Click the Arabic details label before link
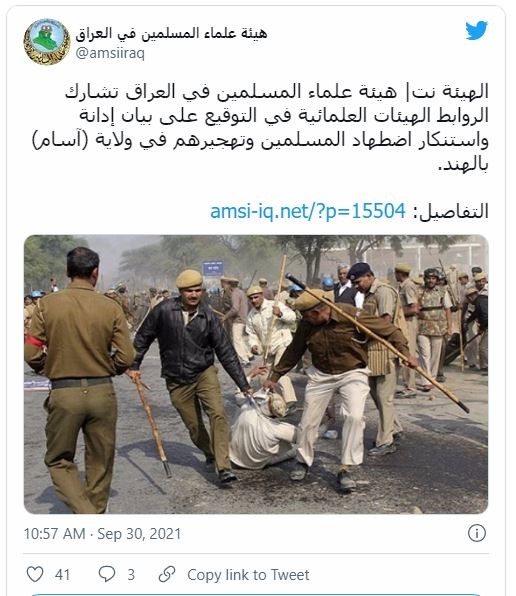The width and height of the screenshot is (516, 596). click(450, 211)
